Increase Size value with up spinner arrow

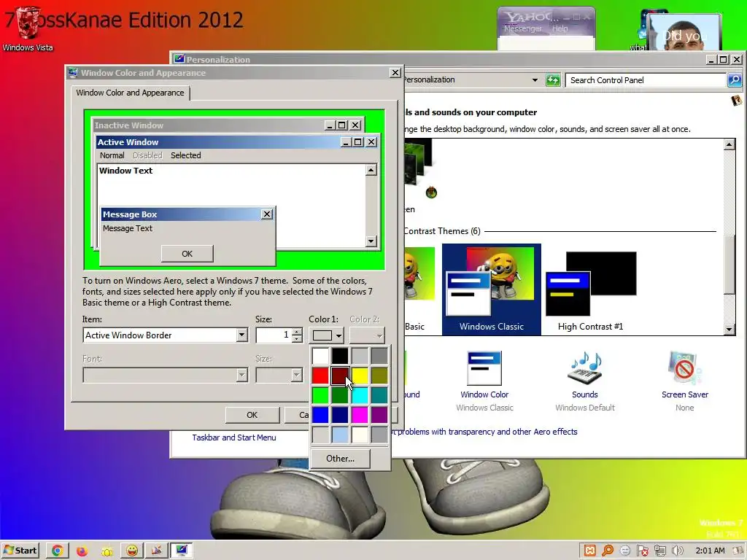(298, 332)
